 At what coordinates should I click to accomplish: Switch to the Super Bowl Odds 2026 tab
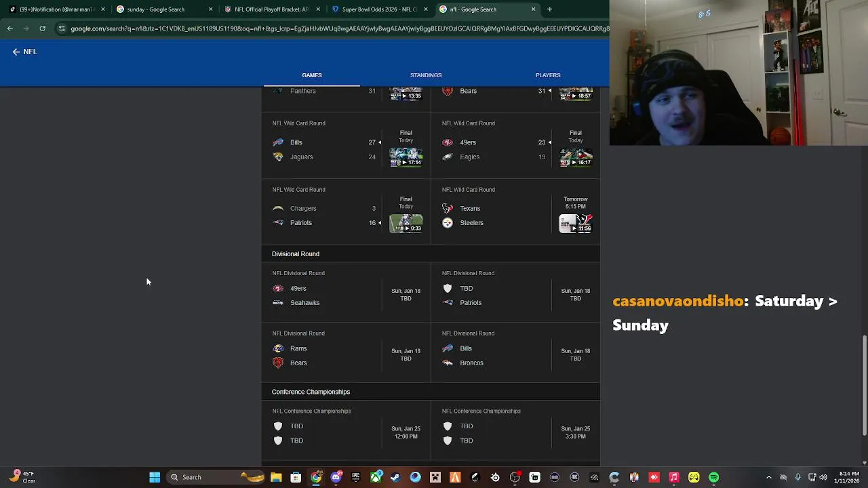click(379, 9)
